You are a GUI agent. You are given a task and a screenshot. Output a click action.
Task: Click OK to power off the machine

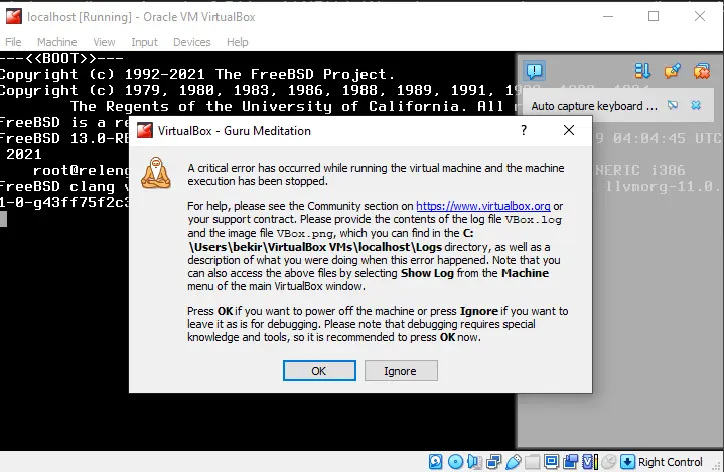(x=319, y=370)
